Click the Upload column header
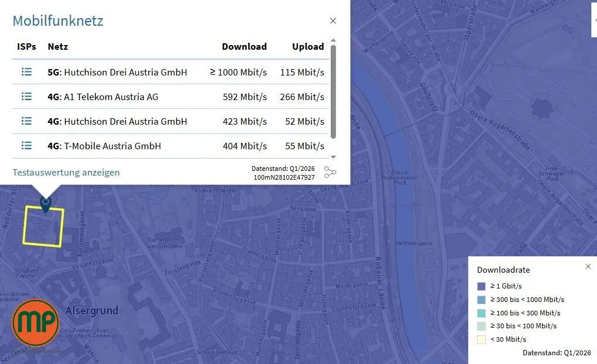The height and width of the screenshot is (364, 597). pos(308,46)
